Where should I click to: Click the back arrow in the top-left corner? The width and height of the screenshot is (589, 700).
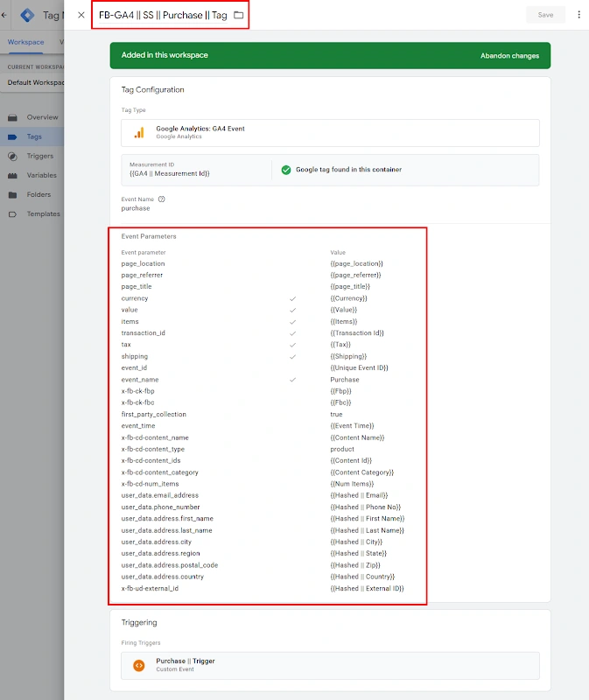pyautogui.click(x=4, y=15)
